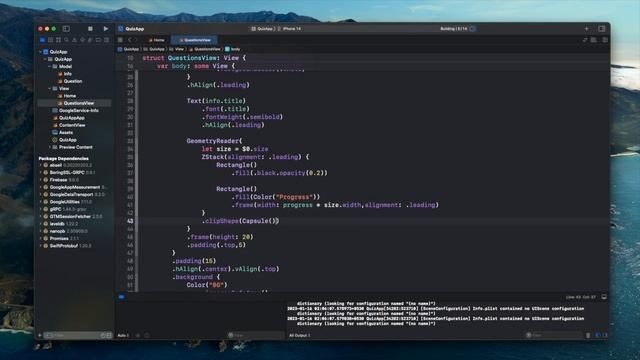640x360 pixels.
Task: Open the All Output console dropdown
Action: [x=300, y=335]
